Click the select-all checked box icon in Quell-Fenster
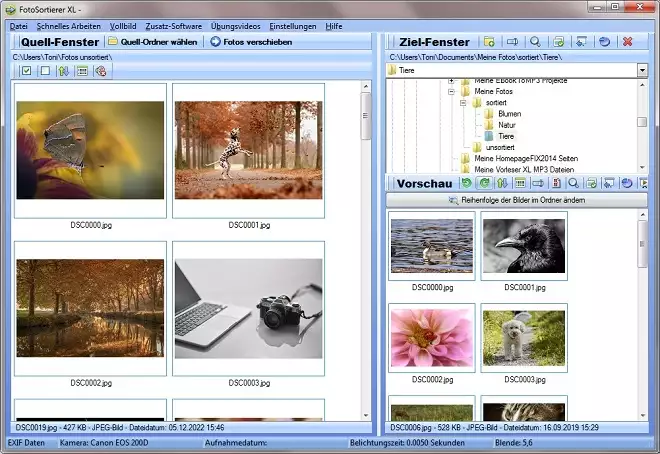660x454 pixels. 27,71
